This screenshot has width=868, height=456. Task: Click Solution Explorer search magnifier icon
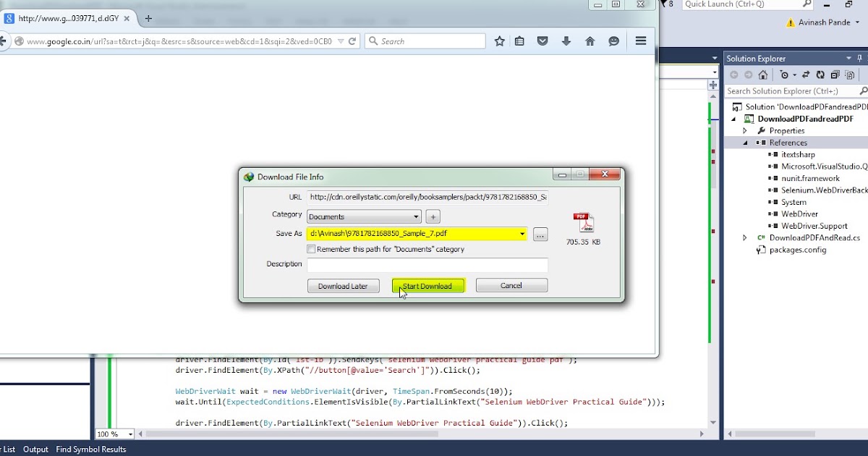[863, 91]
